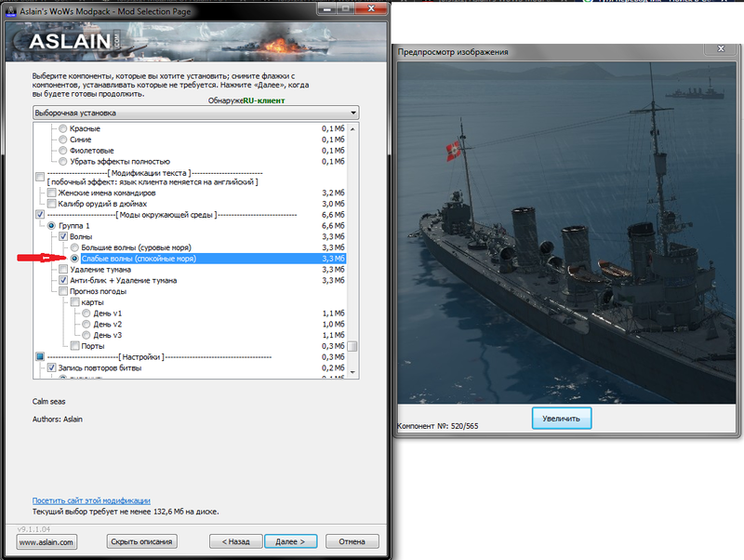Enable the Удаление тумана checkbox

[x=63, y=270]
